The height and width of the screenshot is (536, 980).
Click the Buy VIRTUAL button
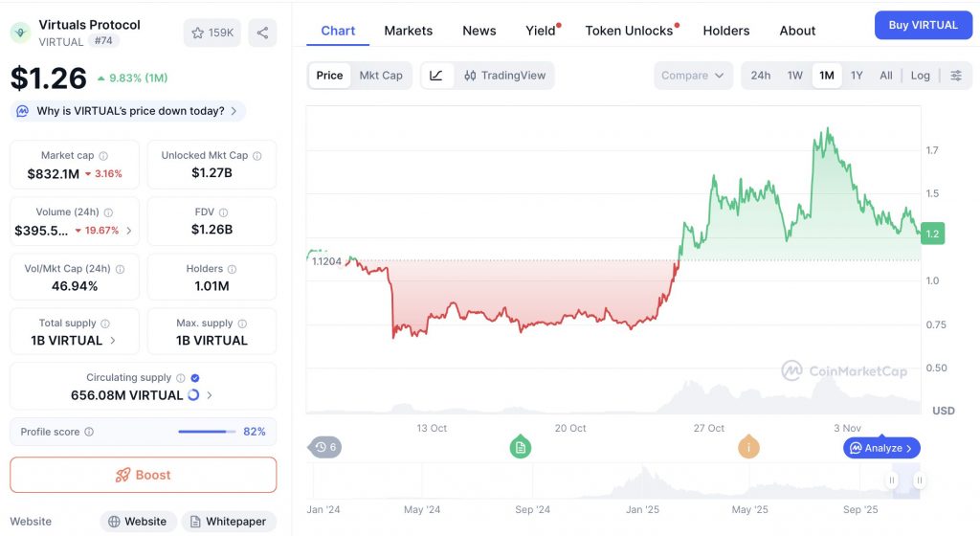click(924, 25)
